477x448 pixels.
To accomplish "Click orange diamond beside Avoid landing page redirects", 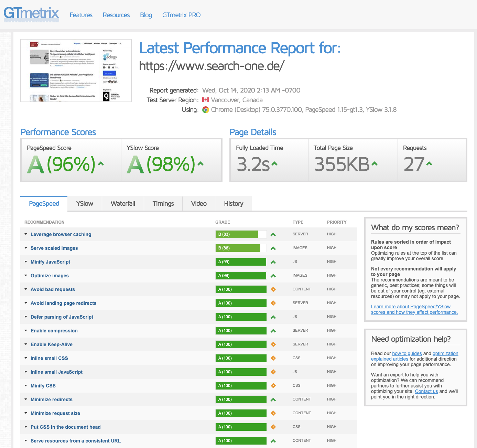I will 273,303.
